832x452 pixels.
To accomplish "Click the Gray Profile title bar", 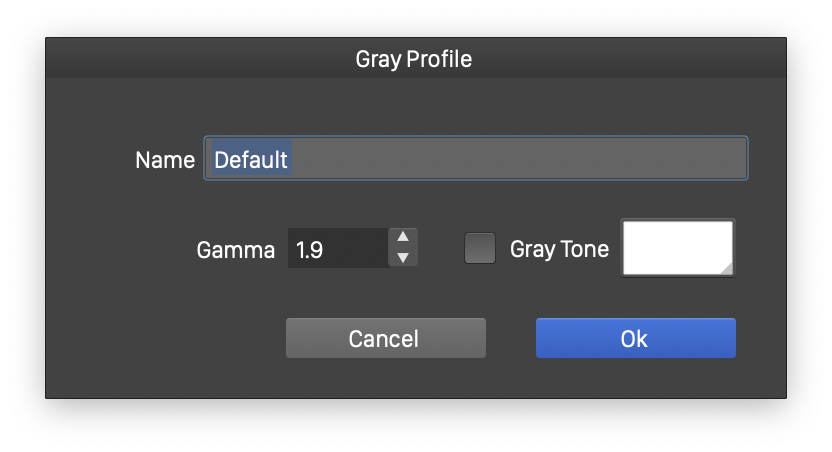I will [x=414, y=59].
